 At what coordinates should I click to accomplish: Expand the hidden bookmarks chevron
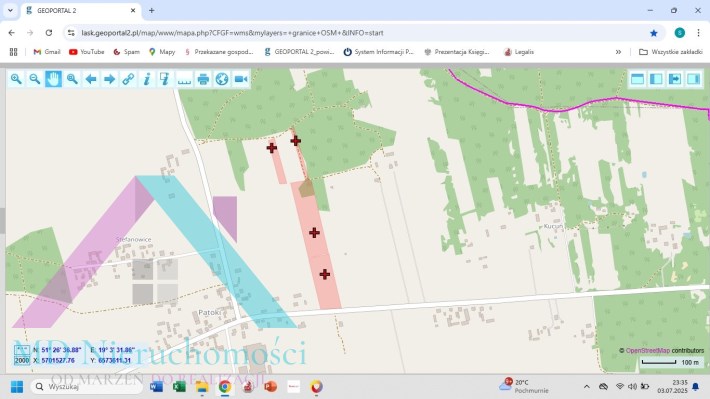(618, 52)
